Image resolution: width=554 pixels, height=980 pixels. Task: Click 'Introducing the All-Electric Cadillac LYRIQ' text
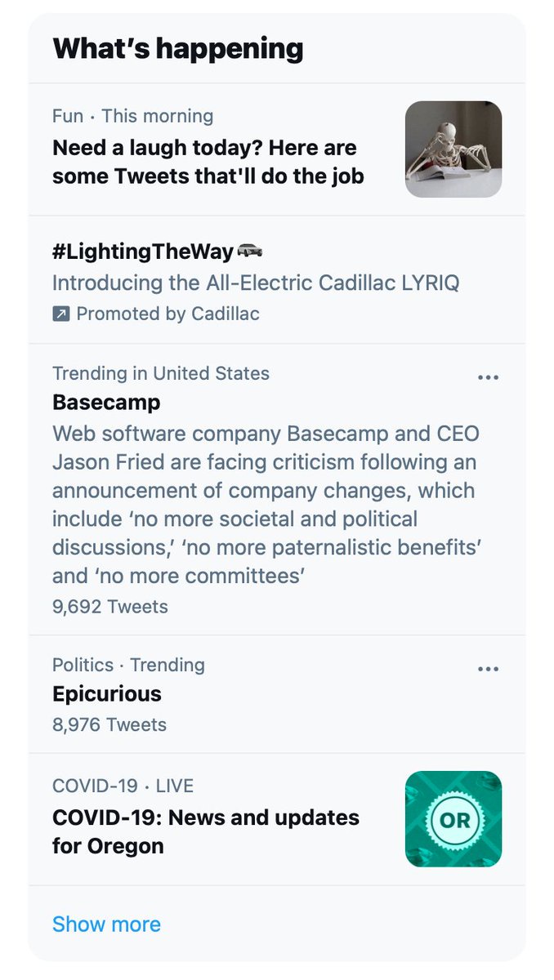coord(256,283)
